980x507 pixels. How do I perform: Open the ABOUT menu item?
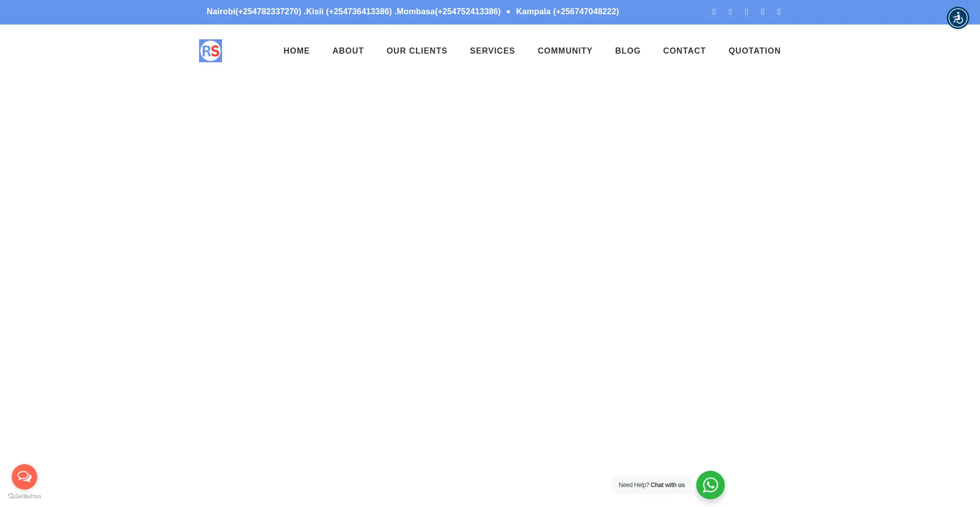348,51
